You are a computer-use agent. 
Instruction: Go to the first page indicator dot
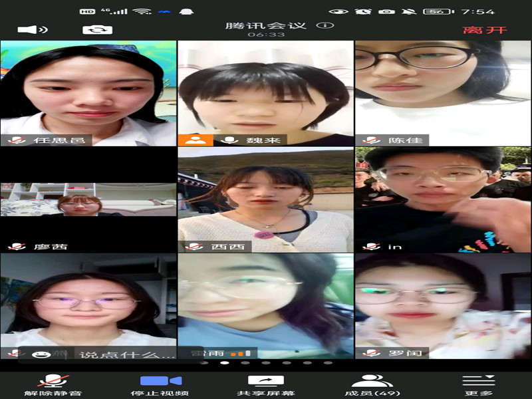204,363
